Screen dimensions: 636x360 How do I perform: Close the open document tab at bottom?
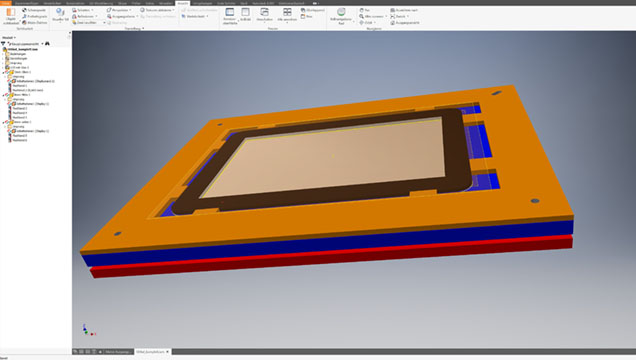coord(168,352)
